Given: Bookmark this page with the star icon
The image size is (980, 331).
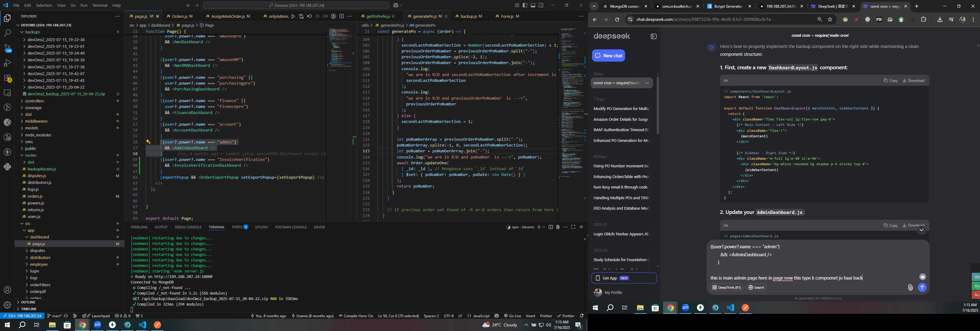Looking at the screenshot, I should click(830, 19).
